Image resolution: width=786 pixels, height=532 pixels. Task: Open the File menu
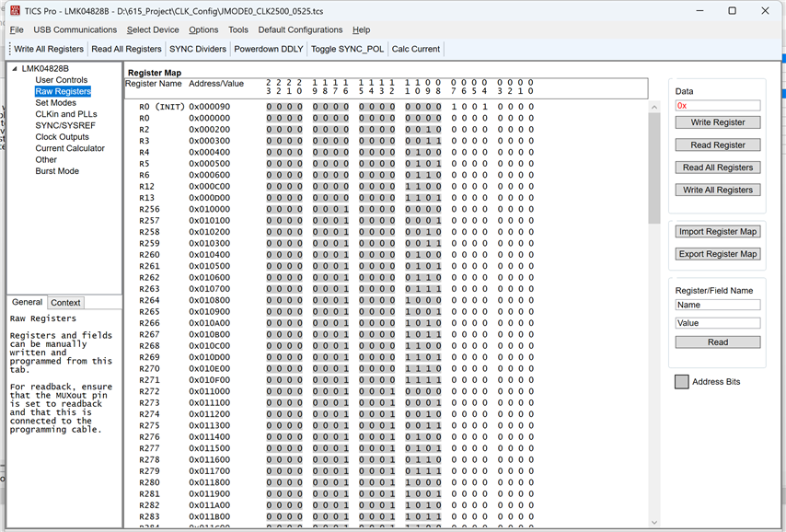(17, 29)
